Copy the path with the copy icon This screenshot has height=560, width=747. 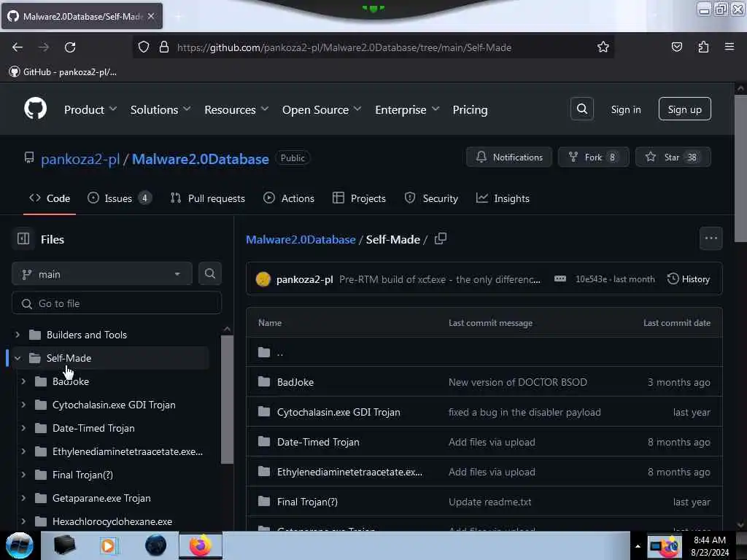[441, 238]
